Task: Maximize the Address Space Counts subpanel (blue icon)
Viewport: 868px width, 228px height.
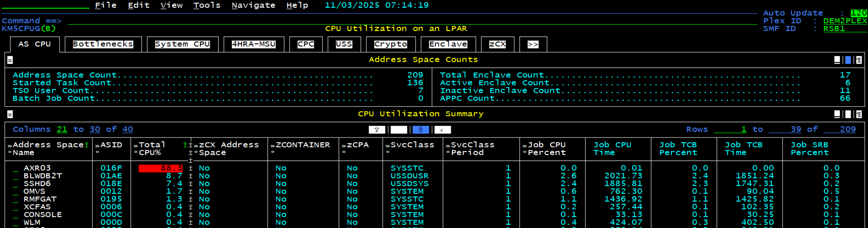Action: click(x=848, y=60)
